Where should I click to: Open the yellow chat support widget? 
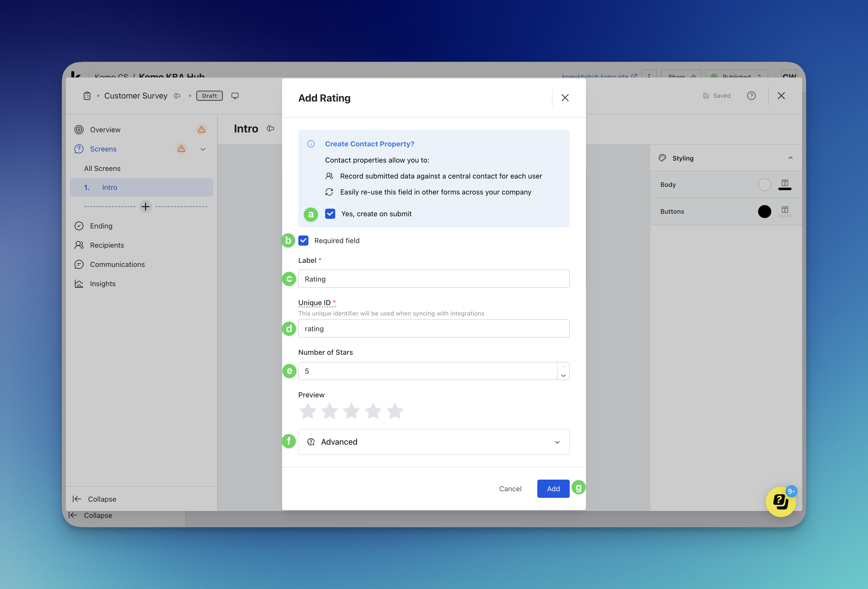pyautogui.click(x=780, y=502)
